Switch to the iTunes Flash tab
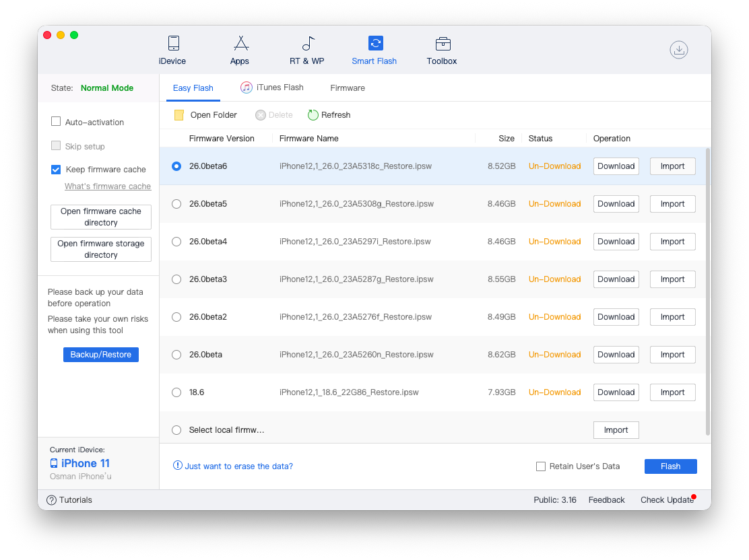This screenshot has height=560, width=749. [272, 87]
